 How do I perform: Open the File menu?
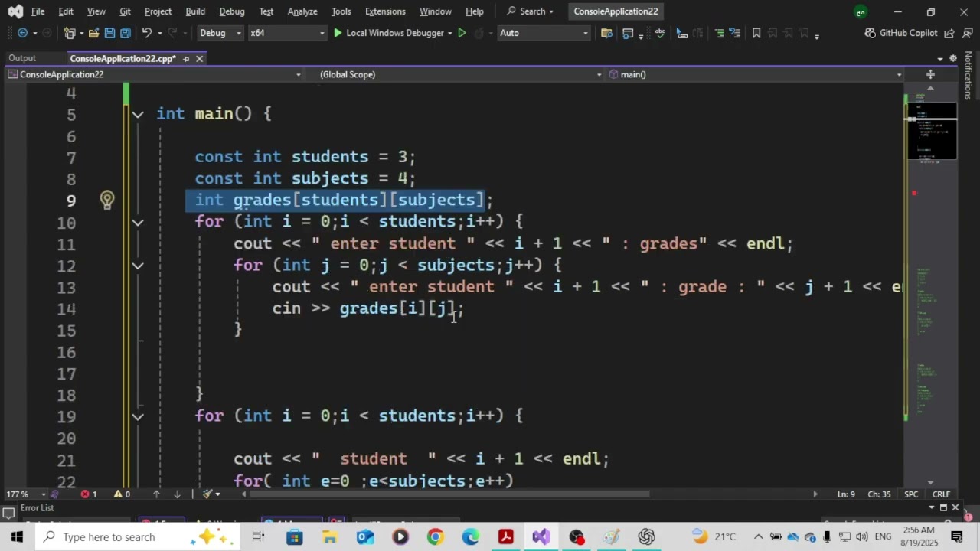pyautogui.click(x=38, y=11)
